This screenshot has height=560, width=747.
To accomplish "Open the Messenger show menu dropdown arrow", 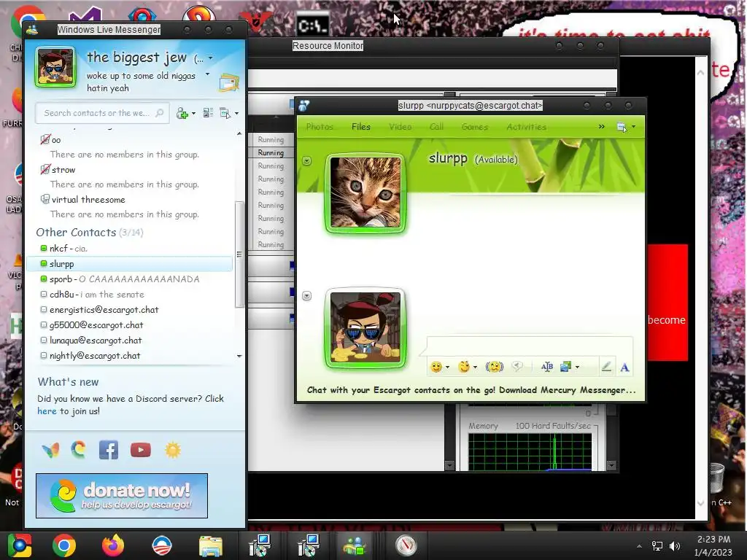I will [236, 113].
